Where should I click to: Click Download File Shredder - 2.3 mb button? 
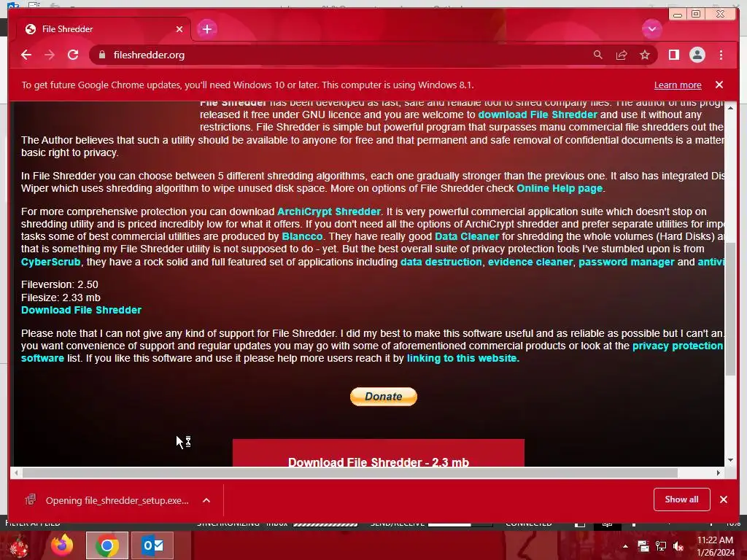pos(379,453)
